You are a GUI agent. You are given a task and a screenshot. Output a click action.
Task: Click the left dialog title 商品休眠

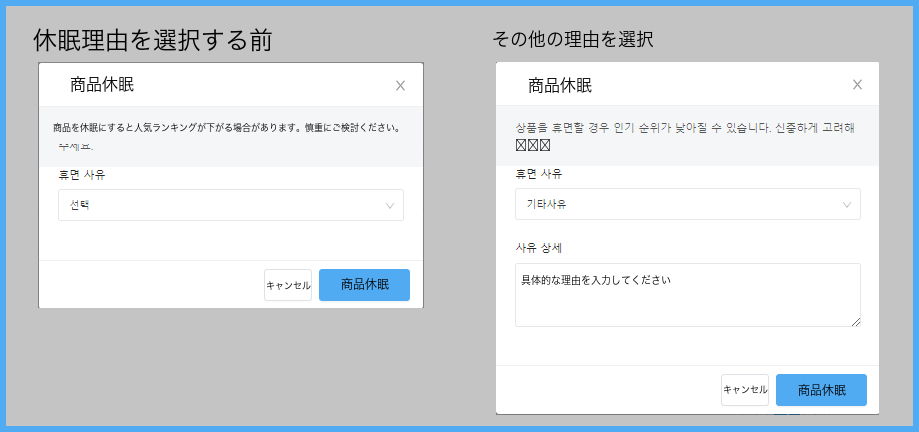point(102,84)
